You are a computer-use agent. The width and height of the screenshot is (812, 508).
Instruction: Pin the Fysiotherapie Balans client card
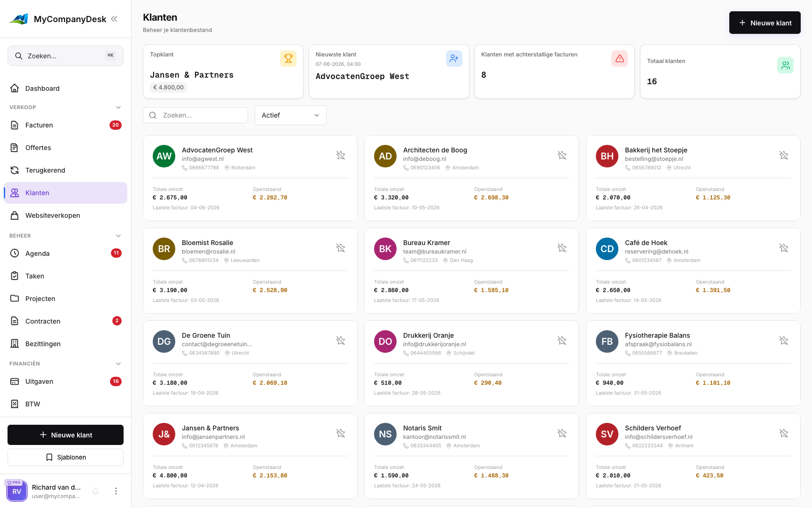pyautogui.click(x=784, y=341)
